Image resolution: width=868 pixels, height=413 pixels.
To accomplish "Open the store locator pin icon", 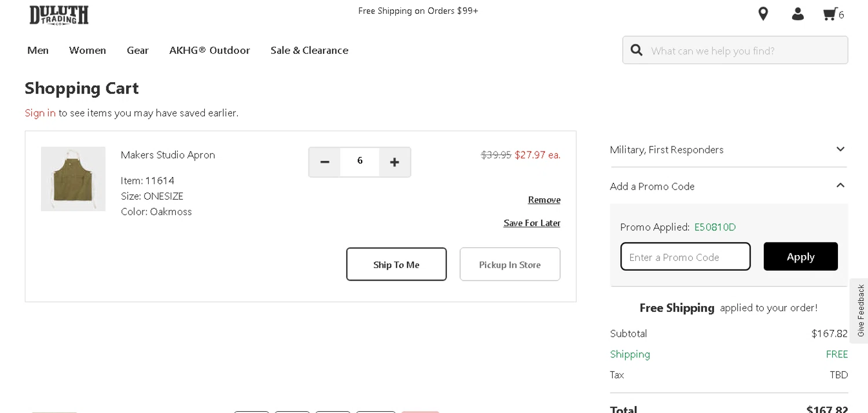I will [763, 14].
